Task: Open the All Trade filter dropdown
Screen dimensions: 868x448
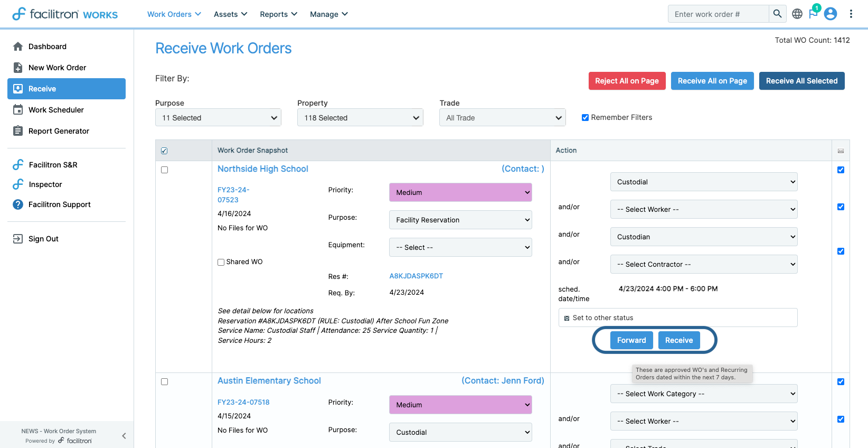Action: coord(502,117)
